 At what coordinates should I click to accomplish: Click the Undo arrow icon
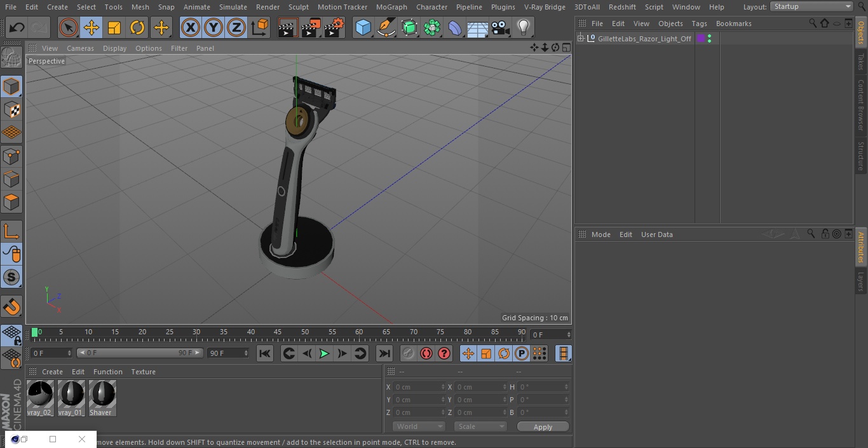[17, 27]
